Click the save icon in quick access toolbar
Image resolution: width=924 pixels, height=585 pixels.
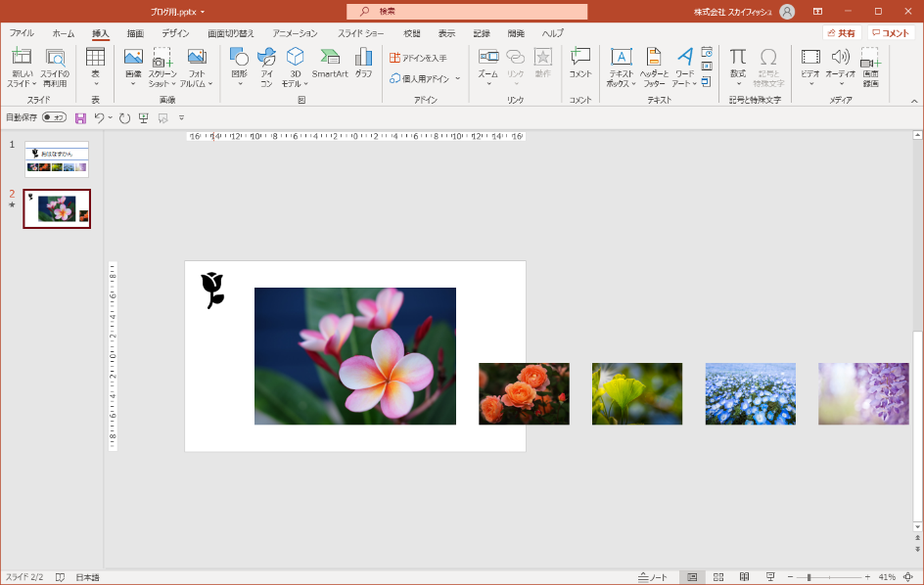[x=80, y=117]
